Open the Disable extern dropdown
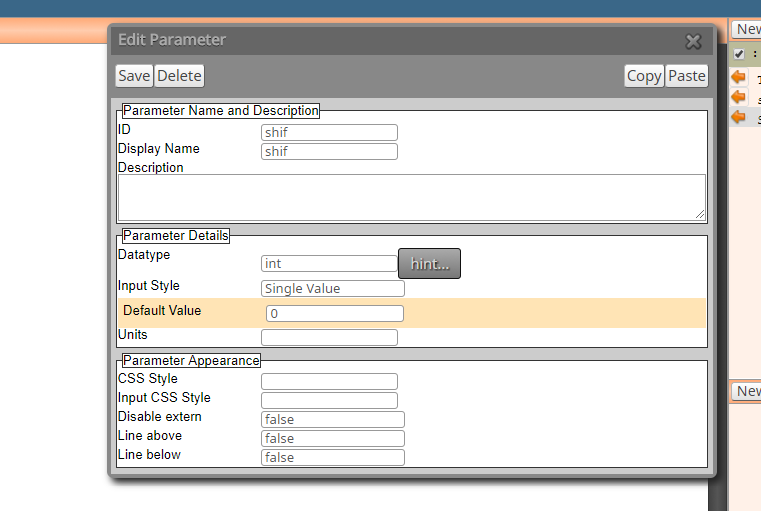 [x=333, y=419]
